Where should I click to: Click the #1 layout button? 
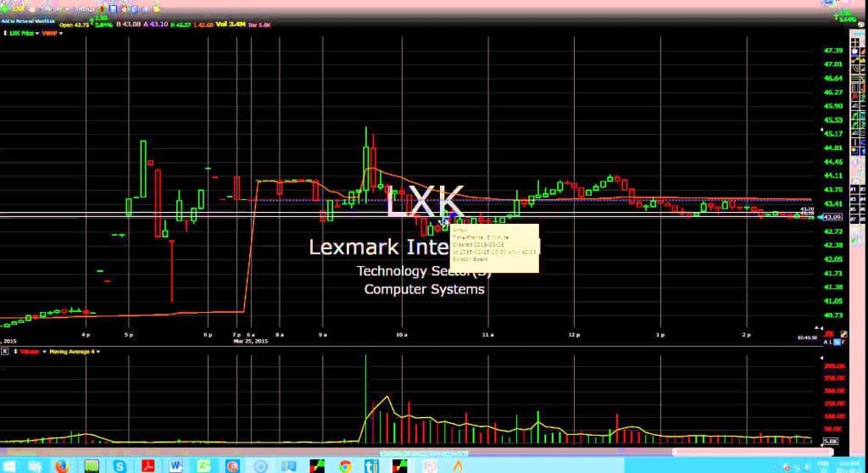point(854,189)
